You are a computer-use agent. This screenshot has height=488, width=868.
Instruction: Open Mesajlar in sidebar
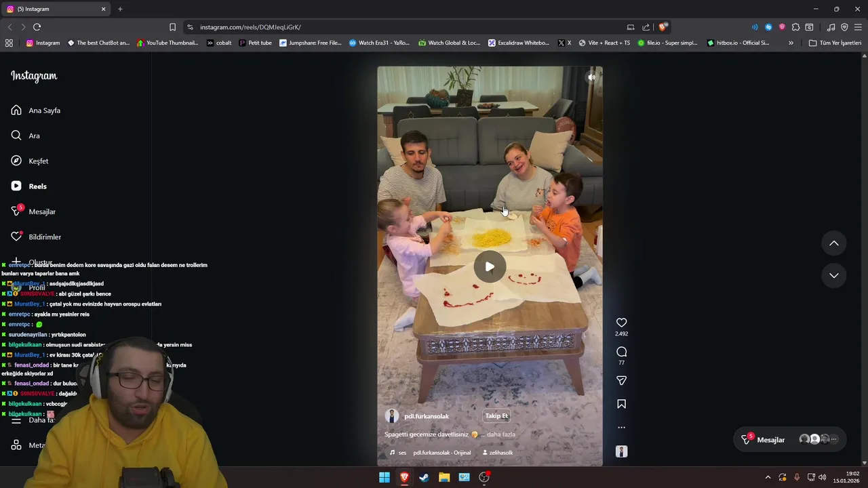point(33,211)
